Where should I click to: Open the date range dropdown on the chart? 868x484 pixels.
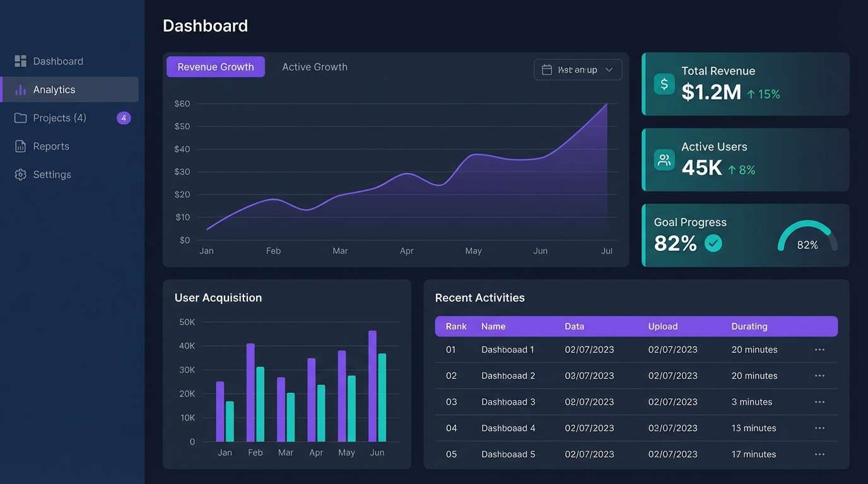click(578, 69)
